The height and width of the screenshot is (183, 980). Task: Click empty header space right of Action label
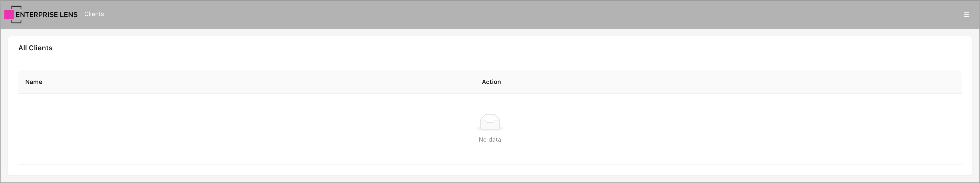pyautogui.click(x=723, y=82)
